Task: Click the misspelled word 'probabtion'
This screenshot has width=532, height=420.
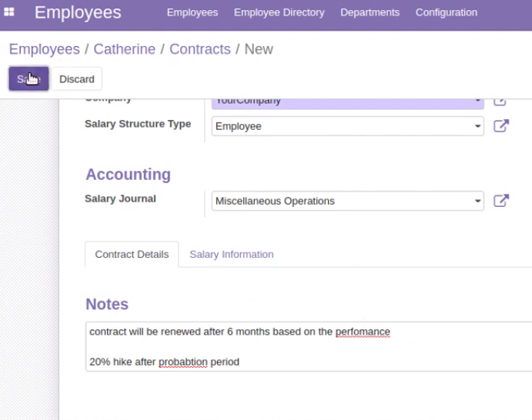Action: pyautogui.click(x=183, y=362)
